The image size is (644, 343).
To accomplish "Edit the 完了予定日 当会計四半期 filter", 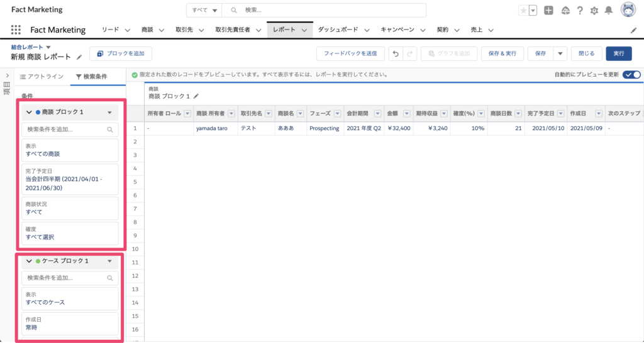I will [70, 179].
